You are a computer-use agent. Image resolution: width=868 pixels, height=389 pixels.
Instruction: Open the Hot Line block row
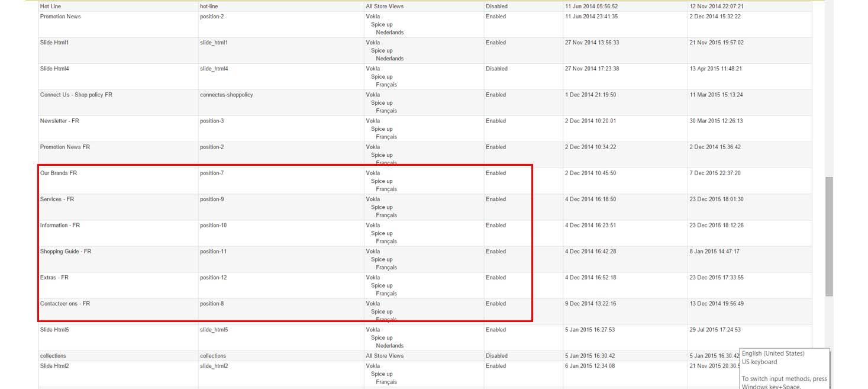coord(50,7)
